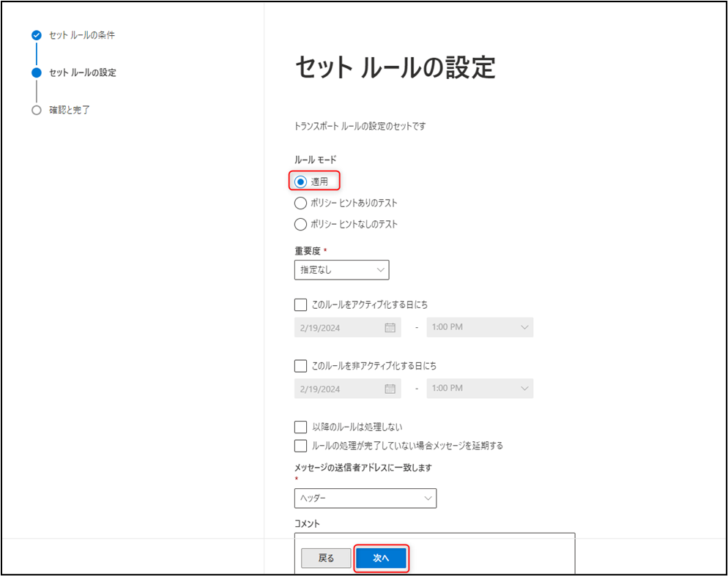The height and width of the screenshot is (576, 728).
Task: Choose ポリシー ヒントなしのテスト mode
Action: [301, 224]
